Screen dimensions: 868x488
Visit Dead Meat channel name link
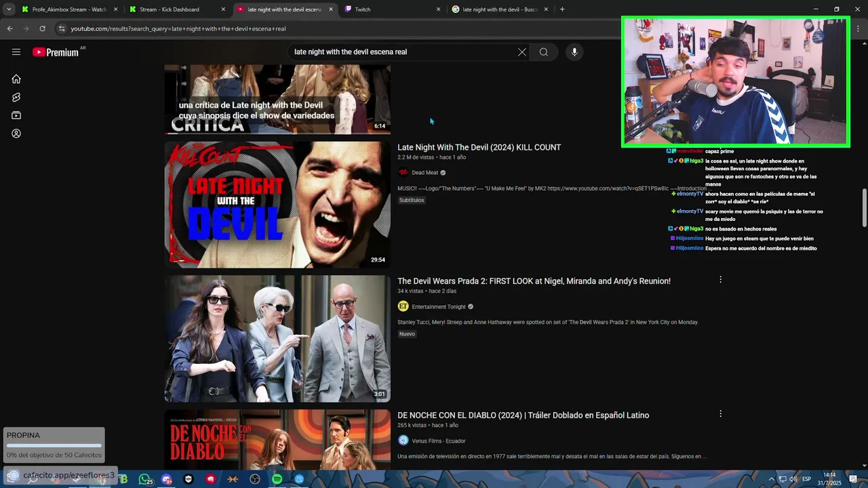[425, 173]
